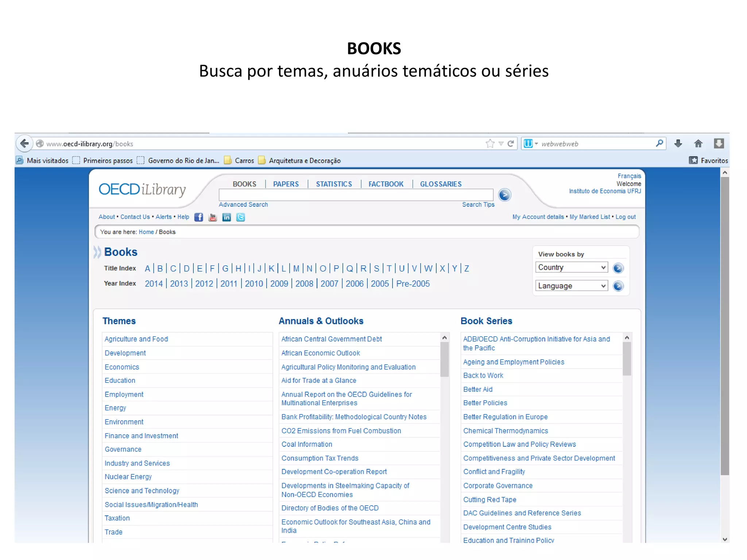Click go arrow next to Country dropdown

tap(618, 268)
